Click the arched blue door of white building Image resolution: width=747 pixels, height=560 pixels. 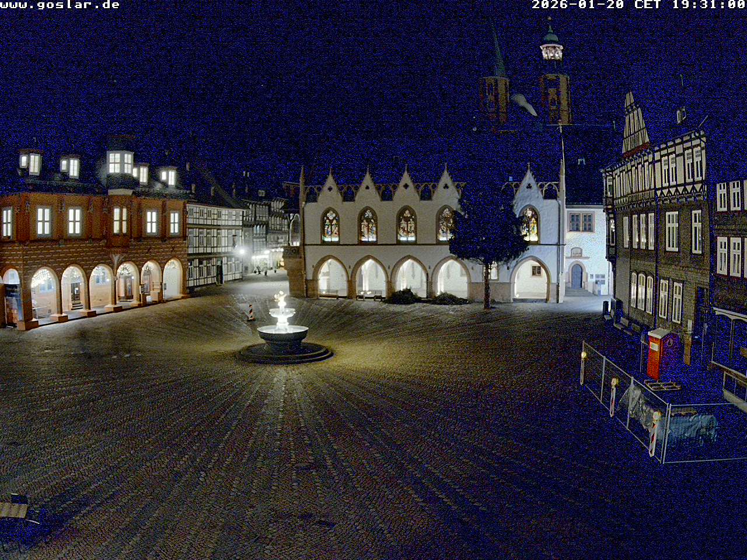point(577,276)
